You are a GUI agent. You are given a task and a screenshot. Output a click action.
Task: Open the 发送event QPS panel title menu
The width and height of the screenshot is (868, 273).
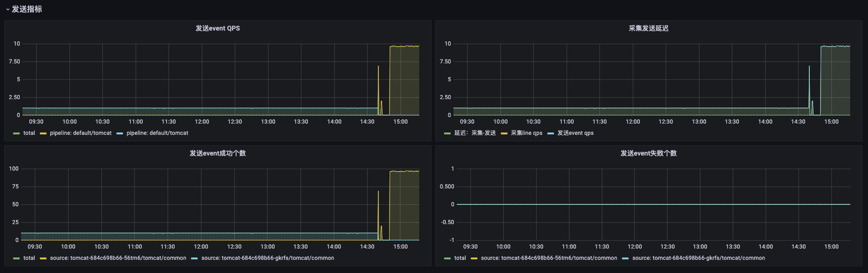(x=217, y=28)
